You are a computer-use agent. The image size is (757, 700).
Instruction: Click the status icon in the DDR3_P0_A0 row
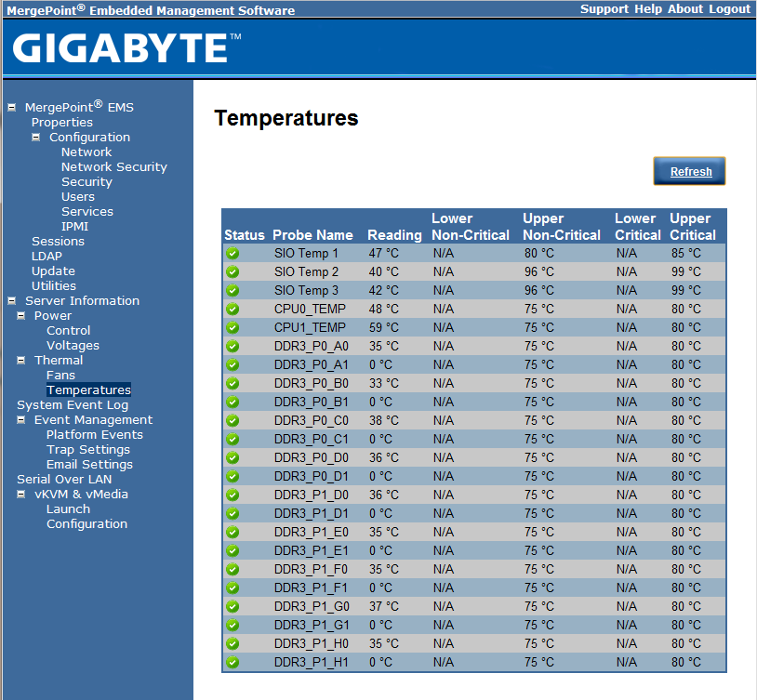(x=232, y=346)
